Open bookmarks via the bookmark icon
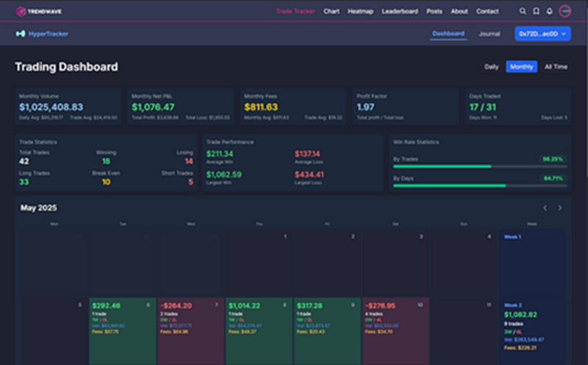Screen dimensions: 588x365 537,11
